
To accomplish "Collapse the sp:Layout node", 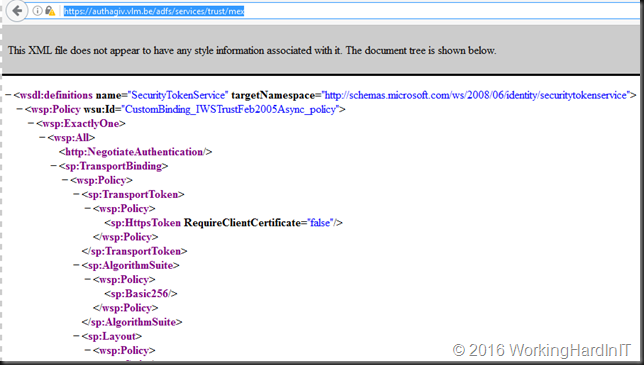I will (76, 336).
